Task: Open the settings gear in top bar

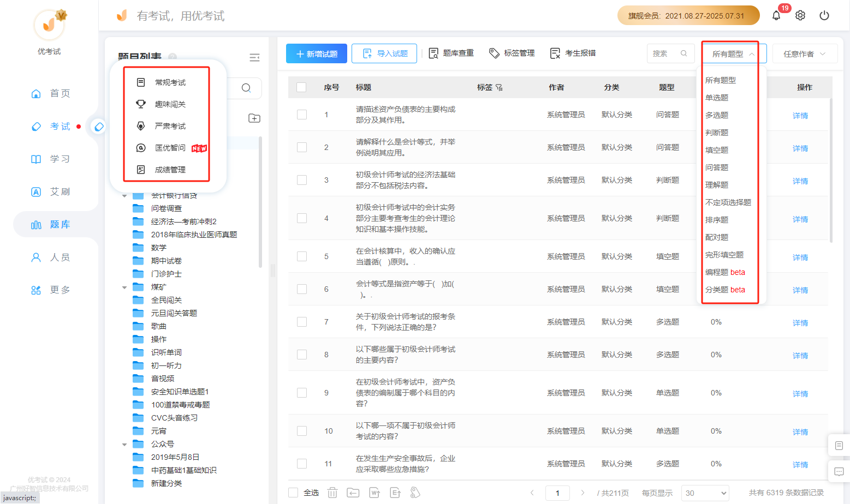Action: [800, 15]
